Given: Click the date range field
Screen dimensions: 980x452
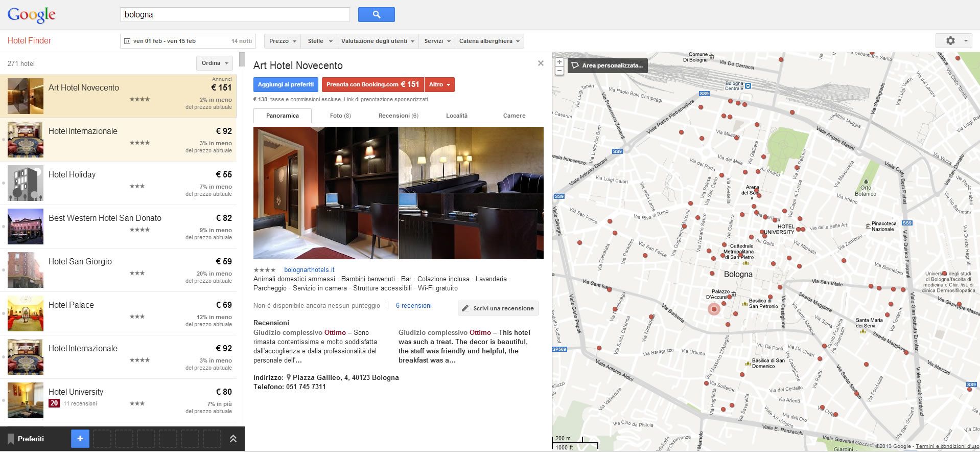Looking at the screenshot, I should tap(188, 41).
